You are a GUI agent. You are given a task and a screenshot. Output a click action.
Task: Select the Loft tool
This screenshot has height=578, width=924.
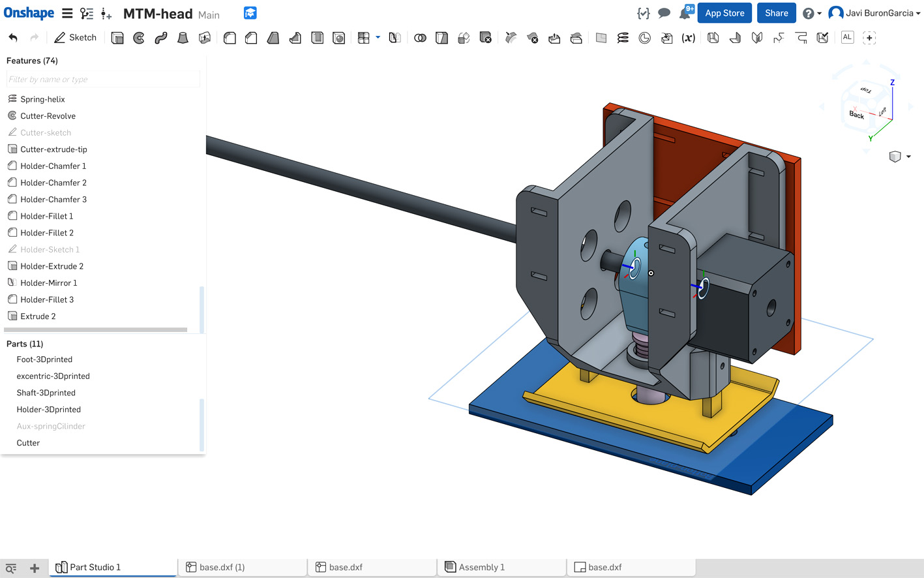click(183, 38)
